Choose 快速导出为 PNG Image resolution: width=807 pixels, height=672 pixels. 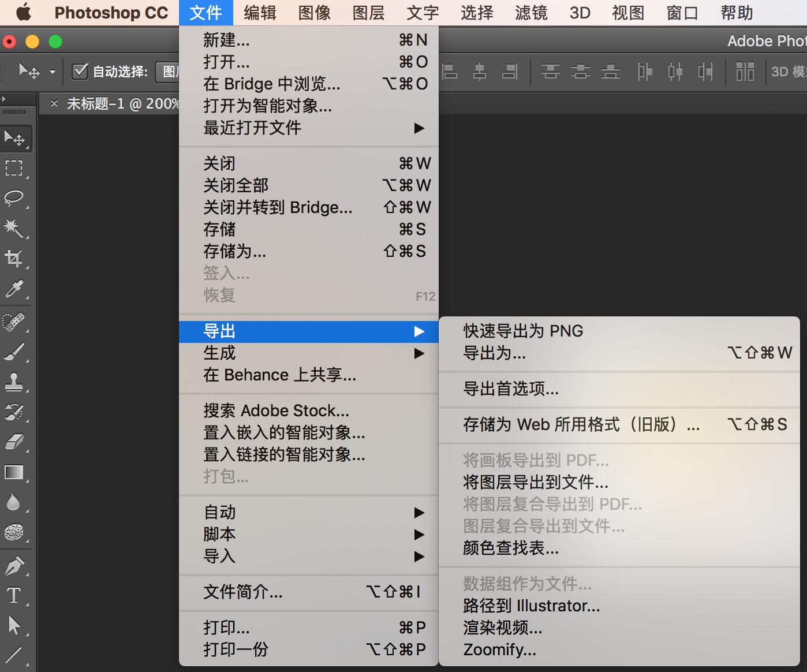point(521,331)
